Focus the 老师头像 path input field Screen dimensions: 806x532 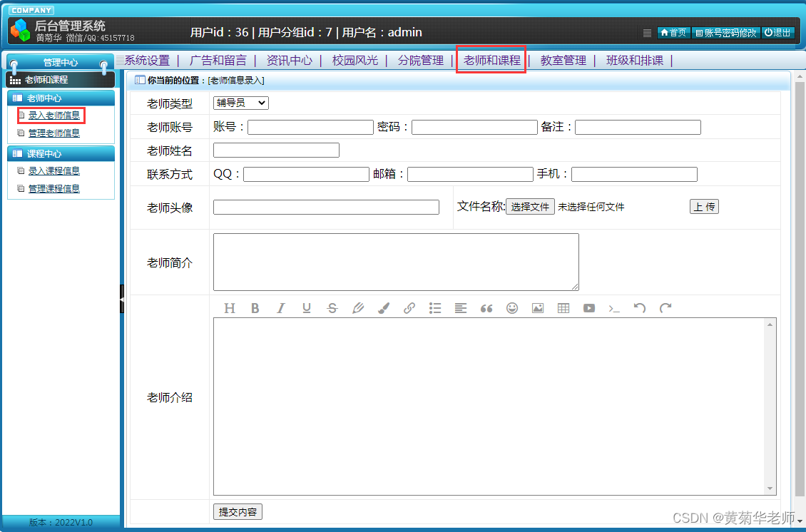[x=327, y=207]
